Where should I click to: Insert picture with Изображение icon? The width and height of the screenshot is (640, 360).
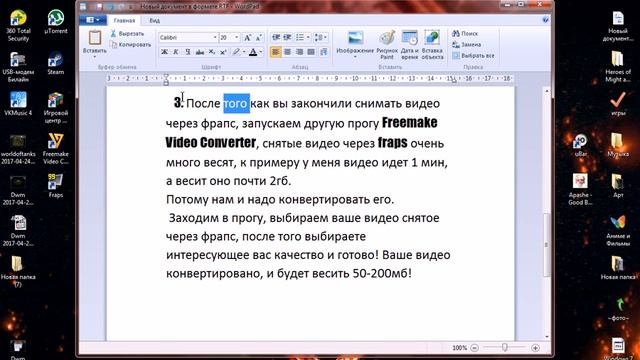pos(355,38)
